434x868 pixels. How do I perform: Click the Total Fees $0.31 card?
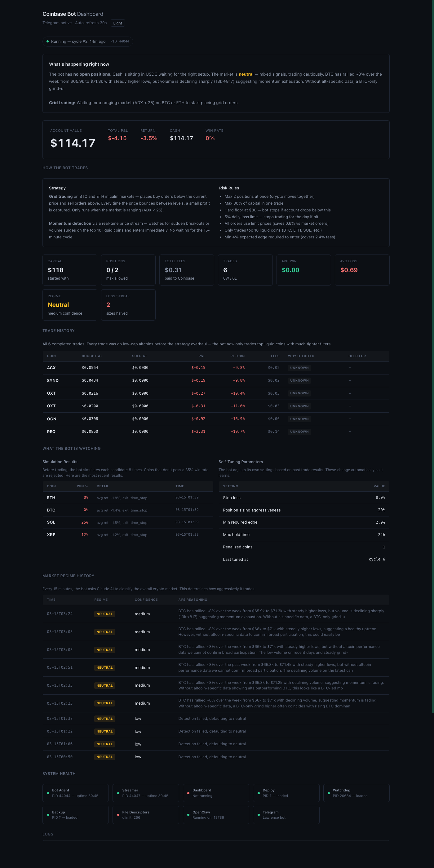tap(187, 270)
